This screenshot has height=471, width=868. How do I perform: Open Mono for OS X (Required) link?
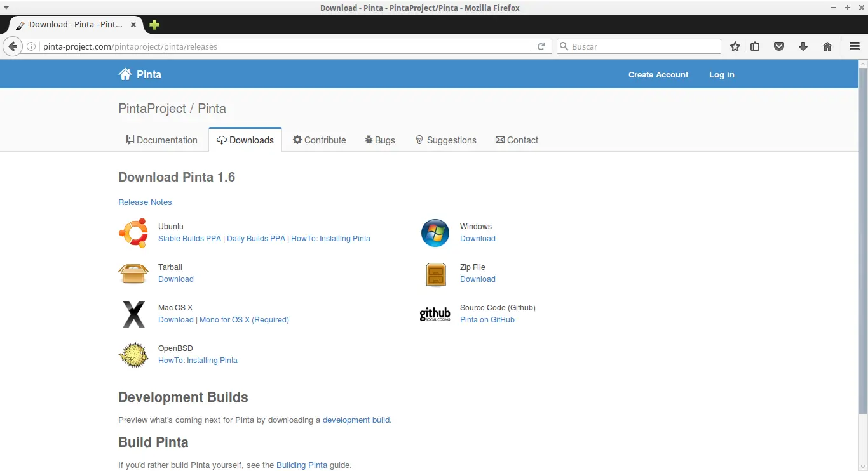click(244, 320)
